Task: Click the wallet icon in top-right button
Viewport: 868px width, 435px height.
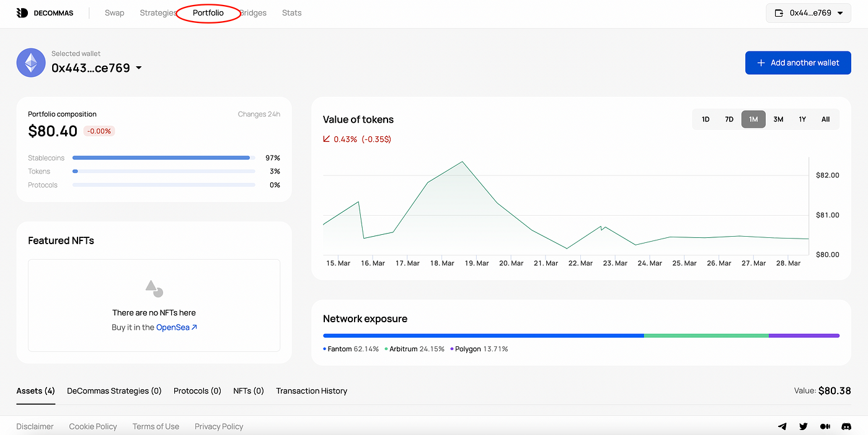Action: point(780,13)
